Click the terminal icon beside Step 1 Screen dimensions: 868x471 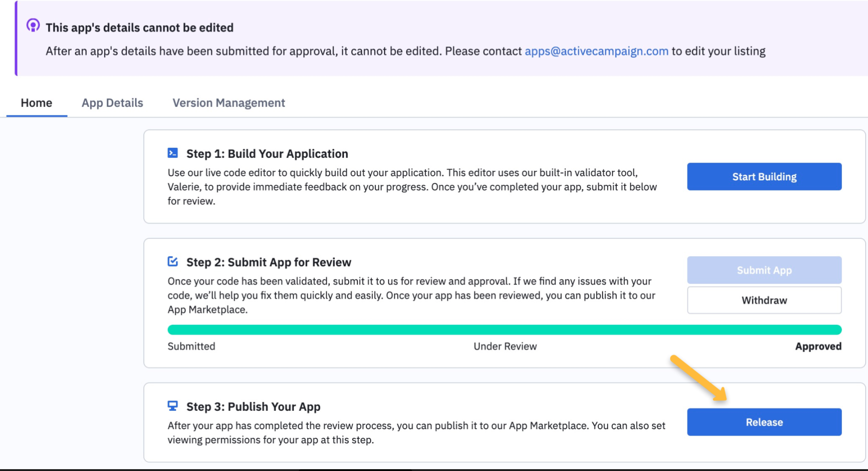point(173,153)
